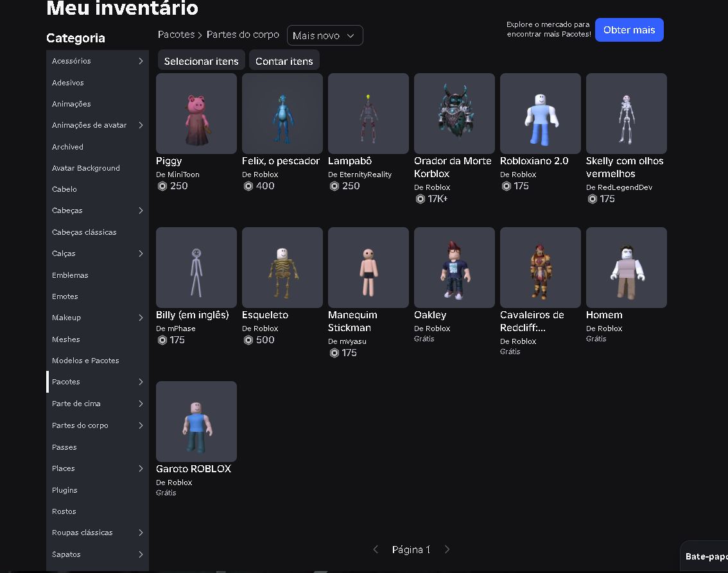Open the Oakley bundle thumbnail
This screenshot has width=728, height=573.
click(454, 267)
